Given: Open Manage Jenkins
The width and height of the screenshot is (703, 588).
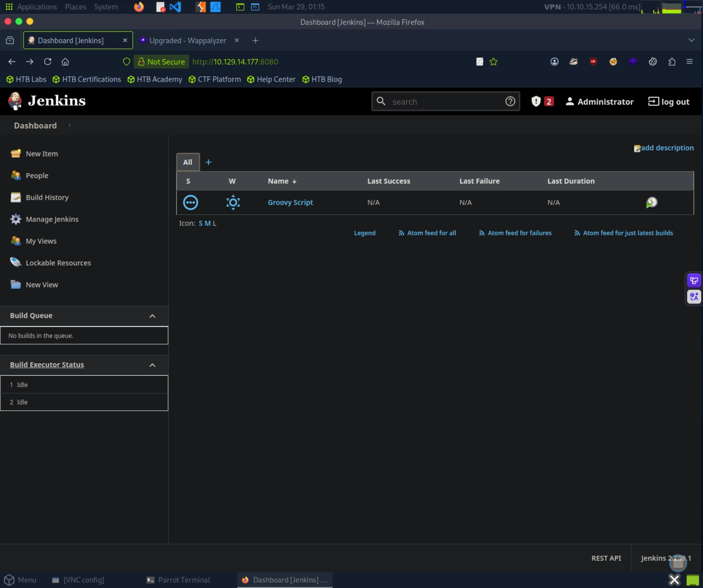Looking at the screenshot, I should [52, 219].
